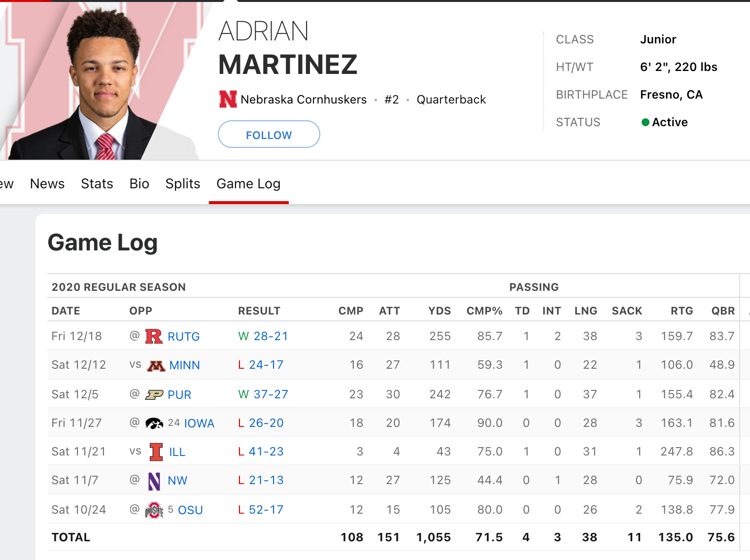This screenshot has height=560, width=750.
Task: Go to the Splits tab
Action: coord(183,184)
